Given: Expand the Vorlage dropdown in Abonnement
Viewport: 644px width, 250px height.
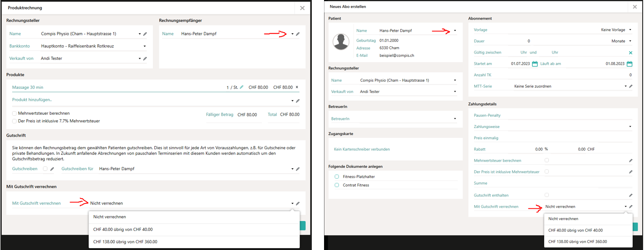Looking at the screenshot, I should 630,30.
